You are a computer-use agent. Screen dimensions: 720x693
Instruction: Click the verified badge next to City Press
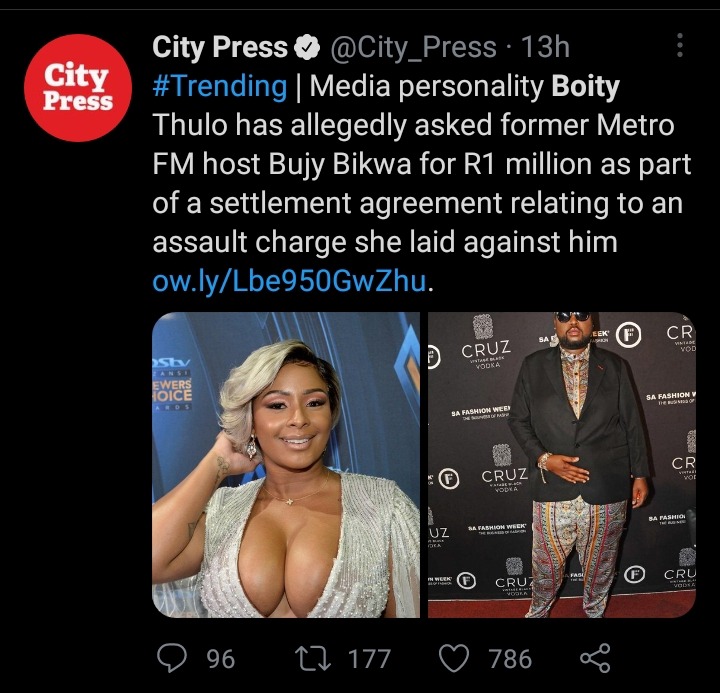coord(307,47)
